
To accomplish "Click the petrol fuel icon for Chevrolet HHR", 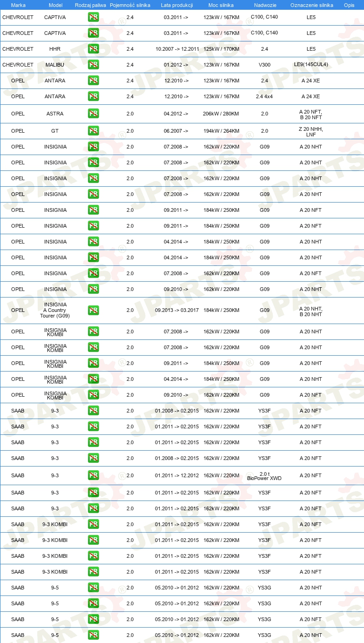I will click(x=93, y=49).
